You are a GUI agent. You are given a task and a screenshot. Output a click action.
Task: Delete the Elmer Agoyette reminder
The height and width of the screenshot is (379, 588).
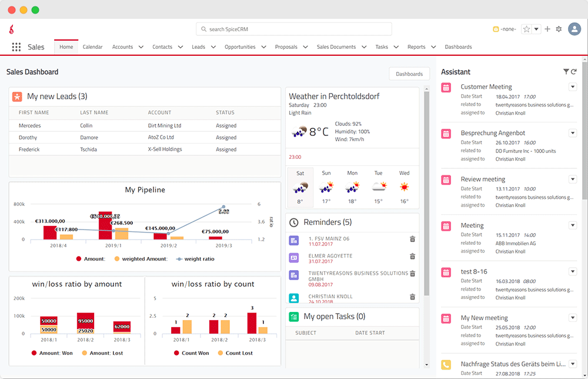click(x=413, y=256)
